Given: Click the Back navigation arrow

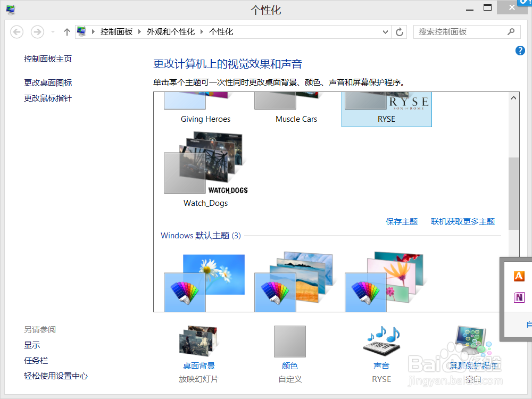Looking at the screenshot, I should pyautogui.click(x=16, y=32).
